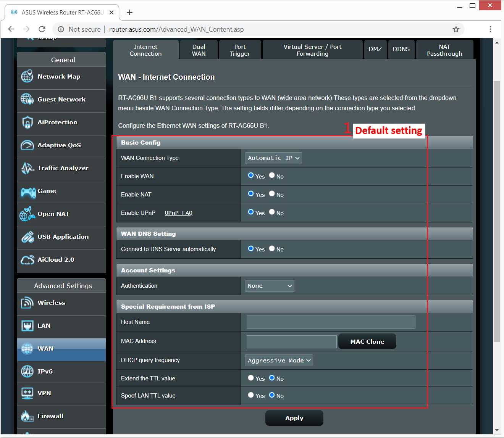
Task: Click the Guest Network icon
Action: [27, 99]
